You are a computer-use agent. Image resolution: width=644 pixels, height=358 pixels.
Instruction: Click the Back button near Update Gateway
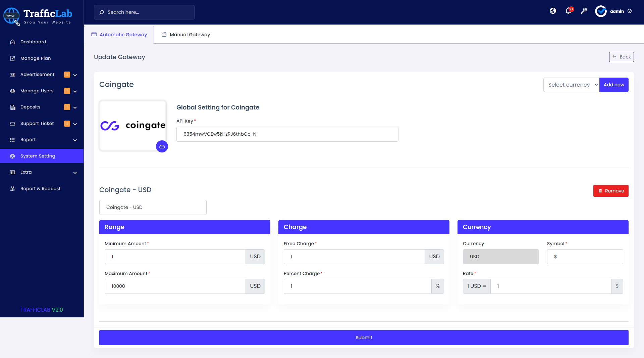point(621,57)
